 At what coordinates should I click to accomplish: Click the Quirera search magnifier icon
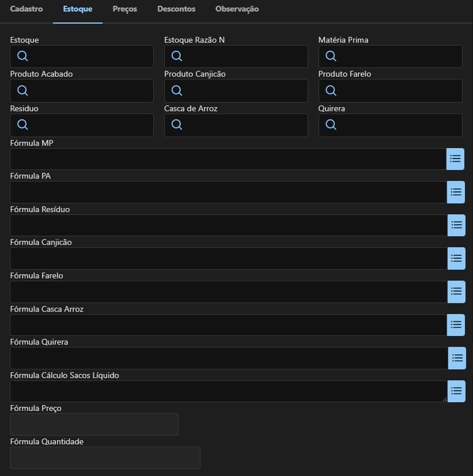(x=331, y=125)
